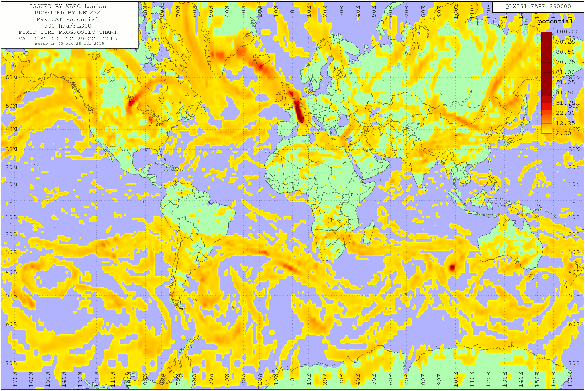This screenshot has width=585, height=391.
Task: Click the red streak in the South Atlantic
Action: pos(288,266)
